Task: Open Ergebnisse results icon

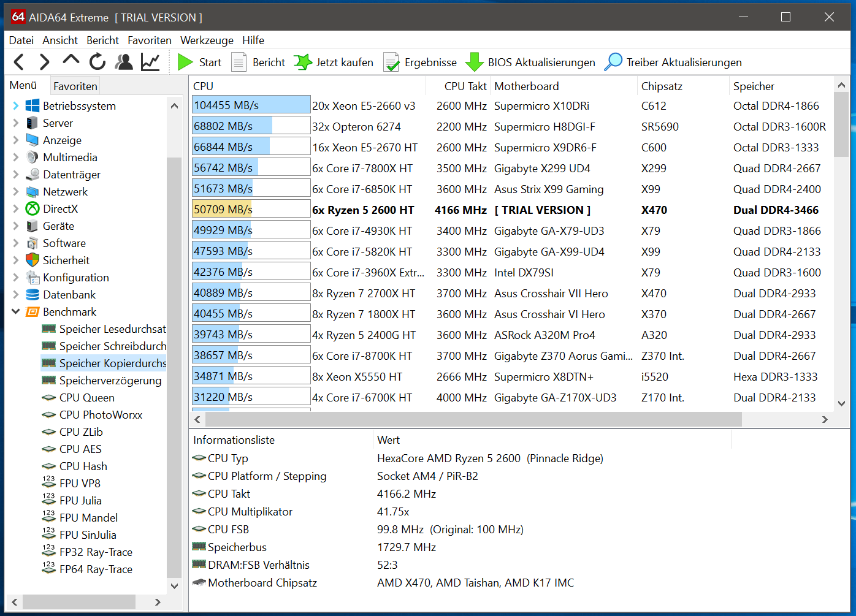Action: [x=391, y=62]
